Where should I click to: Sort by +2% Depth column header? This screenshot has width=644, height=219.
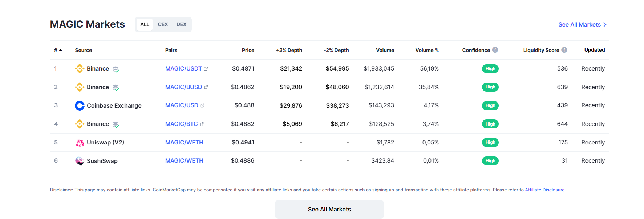coord(289,50)
